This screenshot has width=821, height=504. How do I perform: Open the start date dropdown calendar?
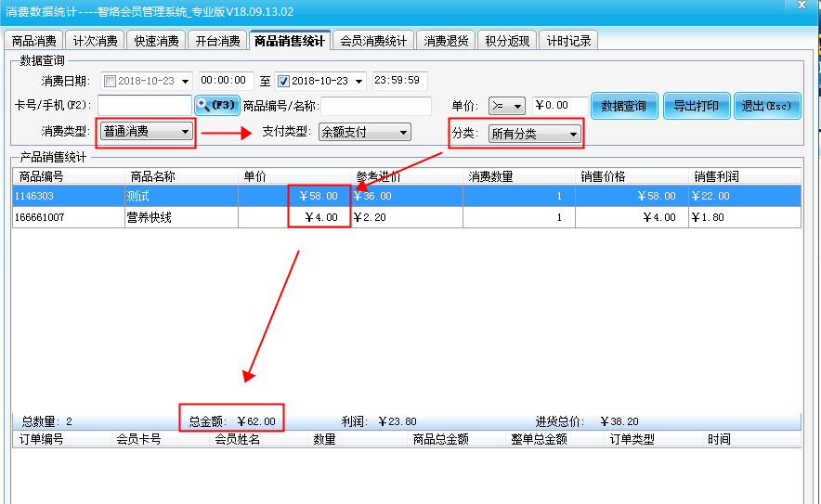tap(186, 82)
